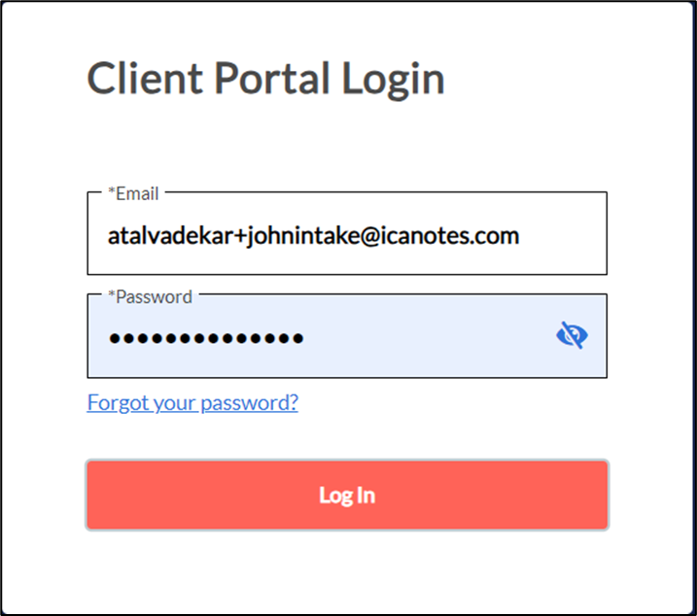Image resolution: width=697 pixels, height=616 pixels.
Task: Click the '*Password' field label
Action: coord(150,296)
